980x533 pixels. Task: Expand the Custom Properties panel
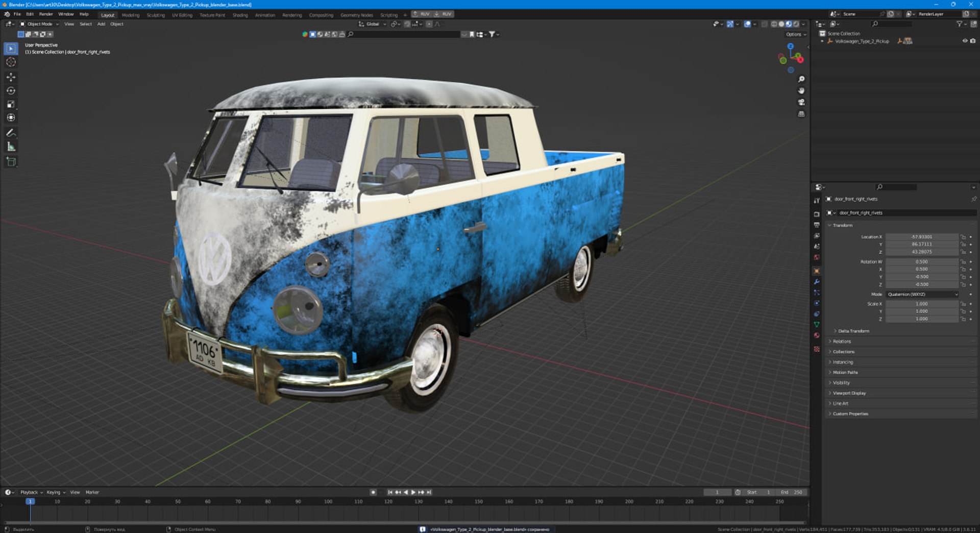pyautogui.click(x=850, y=414)
